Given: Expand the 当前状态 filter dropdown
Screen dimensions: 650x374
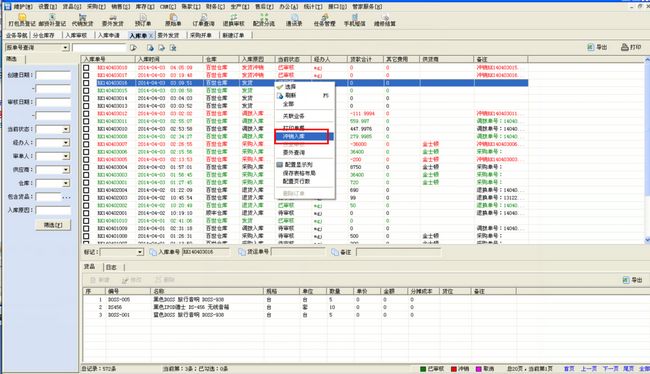Looking at the screenshot, I should coord(66,129).
